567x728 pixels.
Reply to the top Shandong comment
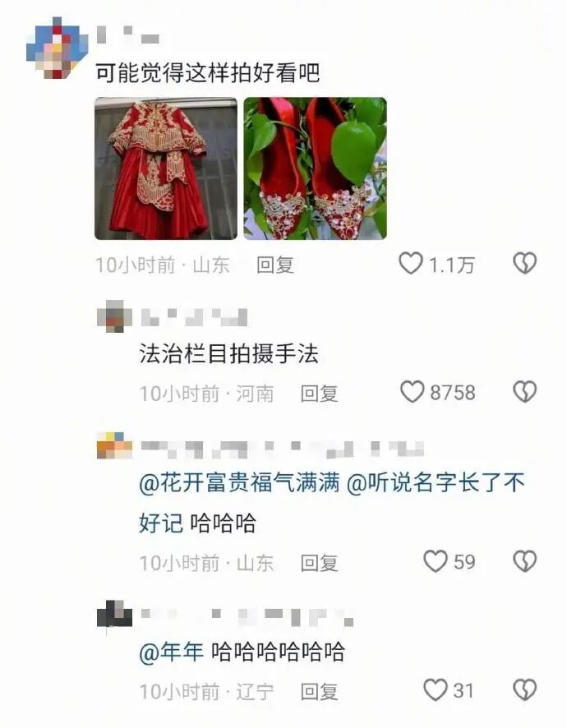[x=275, y=265]
